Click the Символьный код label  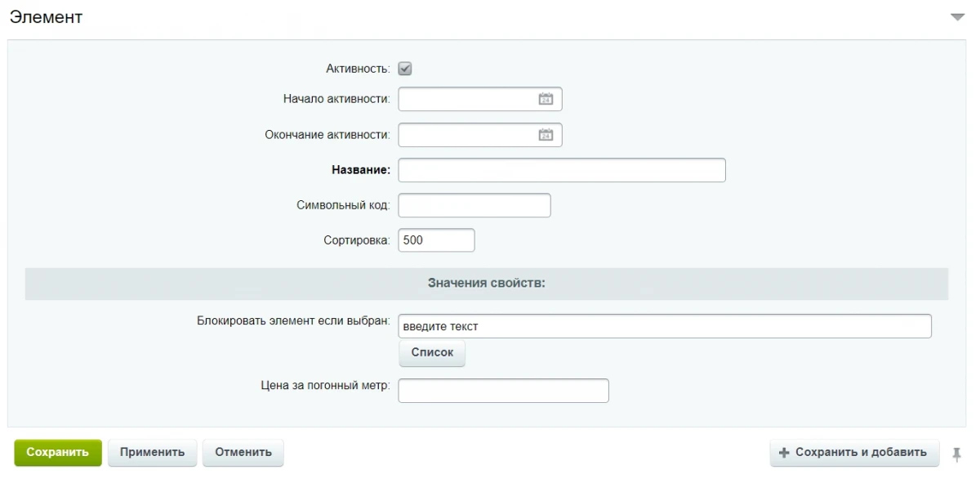[343, 205]
